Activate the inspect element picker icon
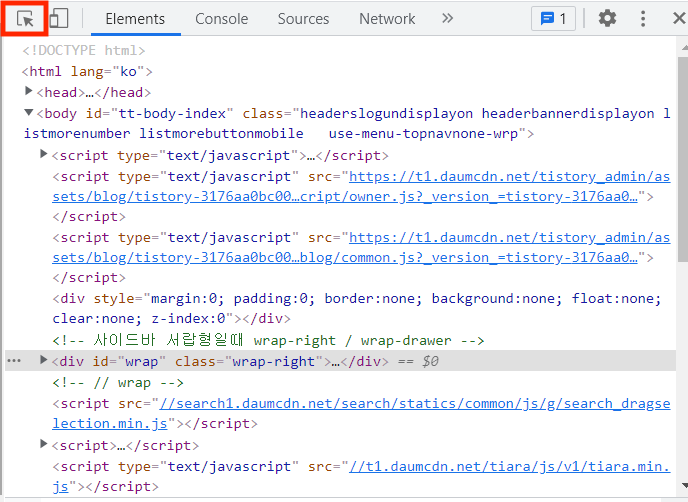 click(25, 19)
